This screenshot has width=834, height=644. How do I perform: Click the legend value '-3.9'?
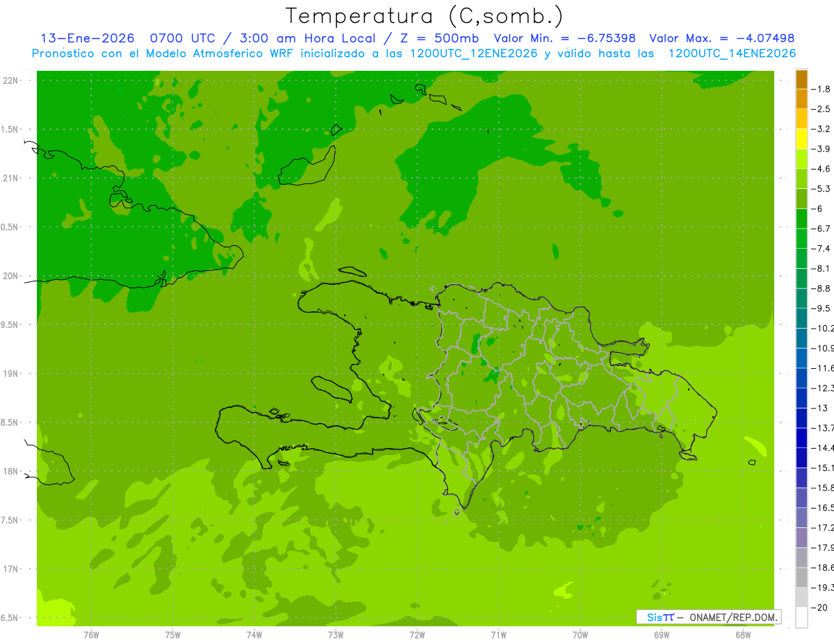pyautogui.click(x=821, y=149)
